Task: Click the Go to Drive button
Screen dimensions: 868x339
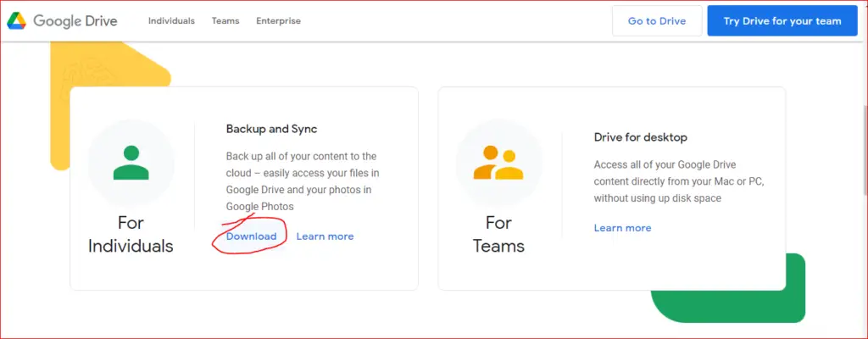Action: (657, 21)
